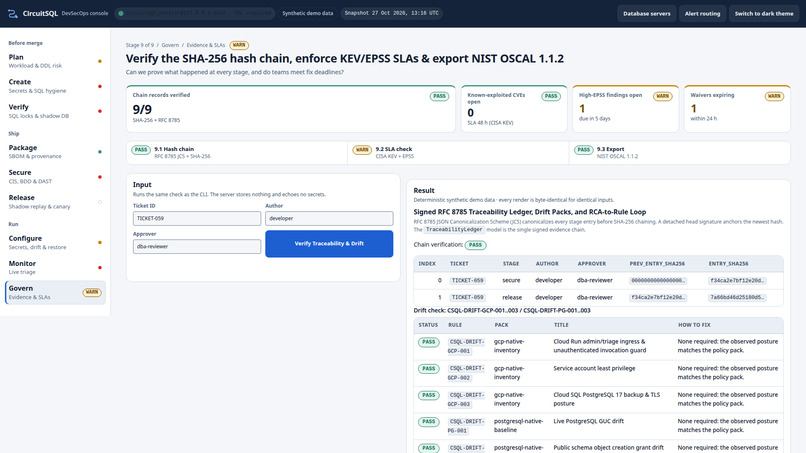Click the PASS badge on Chain records card
This screenshot has width=806, height=453.
[439, 96]
